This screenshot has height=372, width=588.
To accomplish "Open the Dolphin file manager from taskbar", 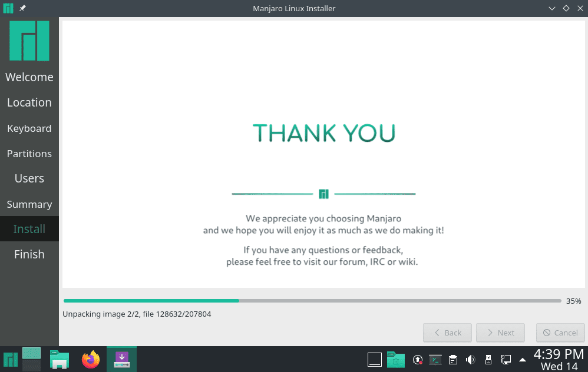I will click(60, 359).
